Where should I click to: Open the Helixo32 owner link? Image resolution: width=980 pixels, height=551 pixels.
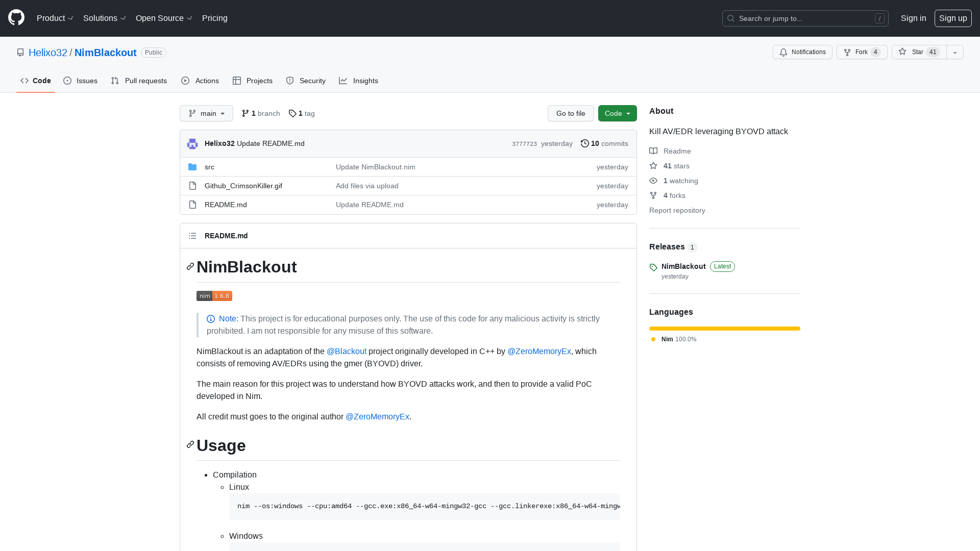(48, 53)
